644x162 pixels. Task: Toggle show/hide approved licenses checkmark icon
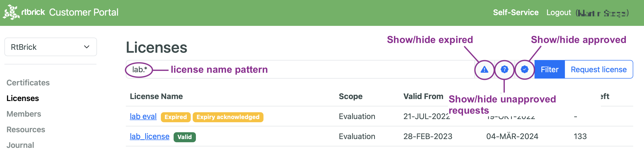click(524, 70)
